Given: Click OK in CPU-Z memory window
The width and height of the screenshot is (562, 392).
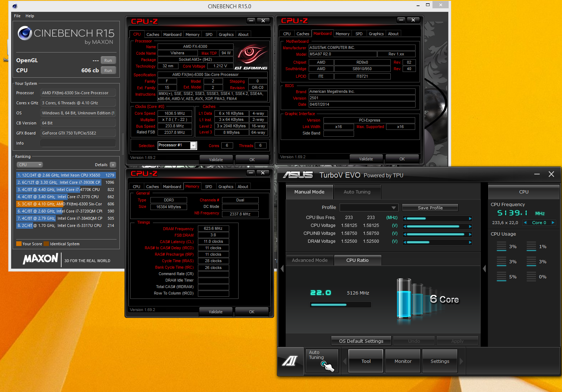Looking at the screenshot, I should (251, 312).
